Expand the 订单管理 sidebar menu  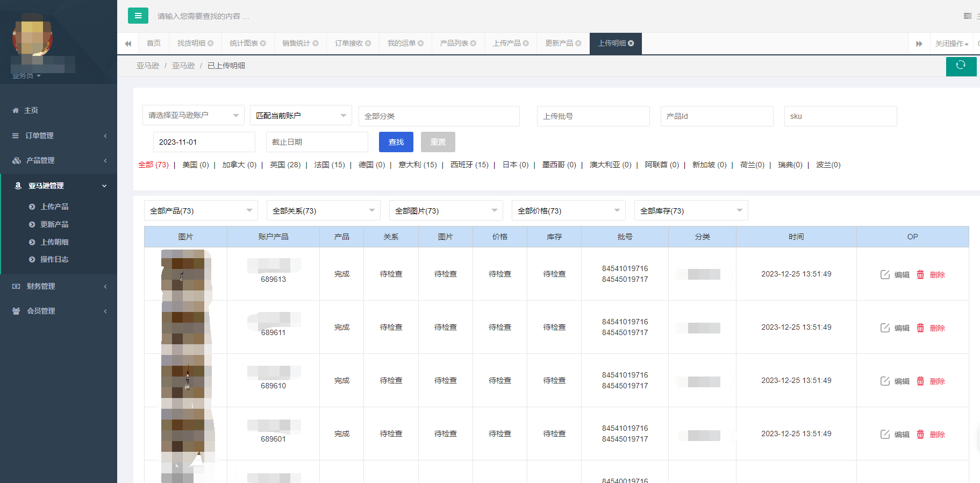click(59, 136)
